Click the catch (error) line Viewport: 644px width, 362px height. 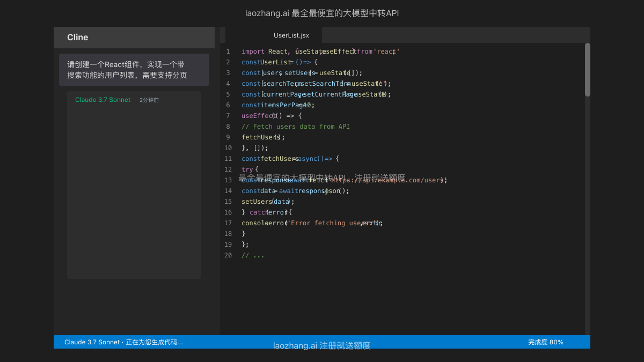267,212
